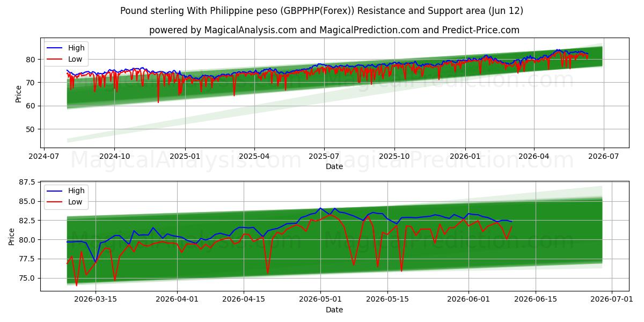The width and height of the screenshot is (644, 322).
Task: Click the '2026-06-01' date label
Action: click(469, 299)
